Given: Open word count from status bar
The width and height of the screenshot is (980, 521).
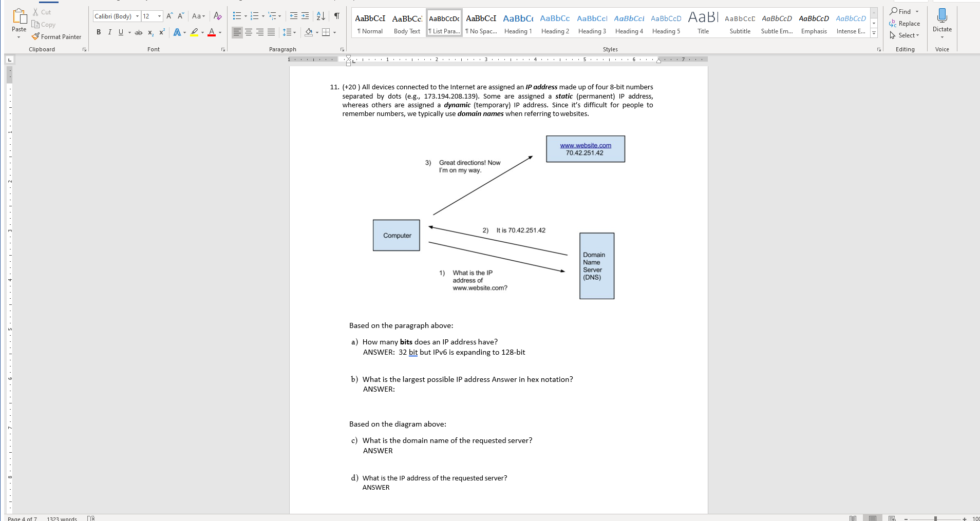Looking at the screenshot, I should (61, 518).
